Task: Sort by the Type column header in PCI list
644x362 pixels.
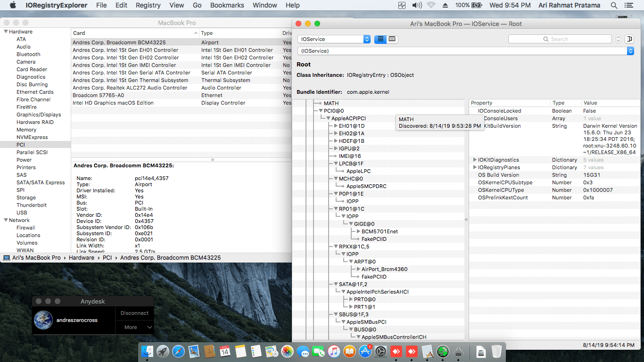Action: pyautogui.click(x=240, y=33)
